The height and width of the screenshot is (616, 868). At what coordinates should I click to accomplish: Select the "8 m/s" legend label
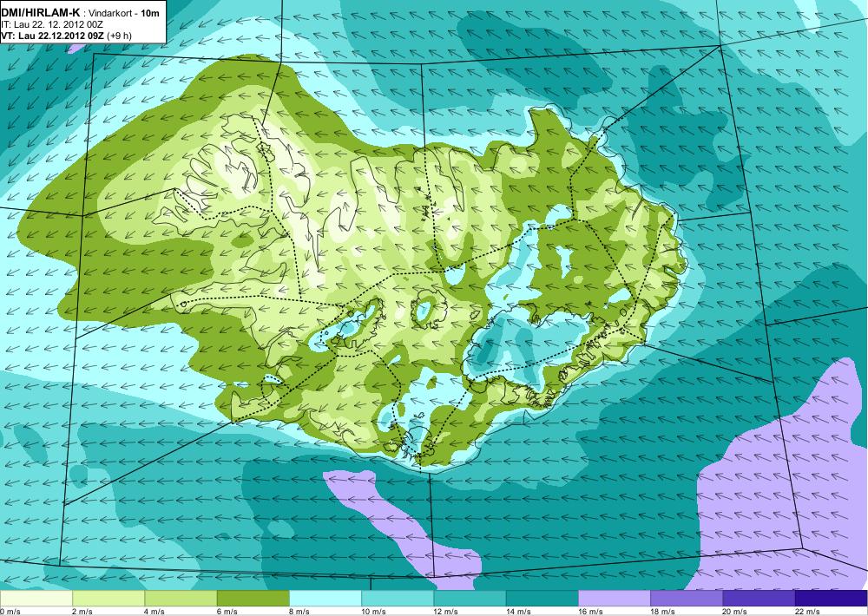tap(299, 612)
